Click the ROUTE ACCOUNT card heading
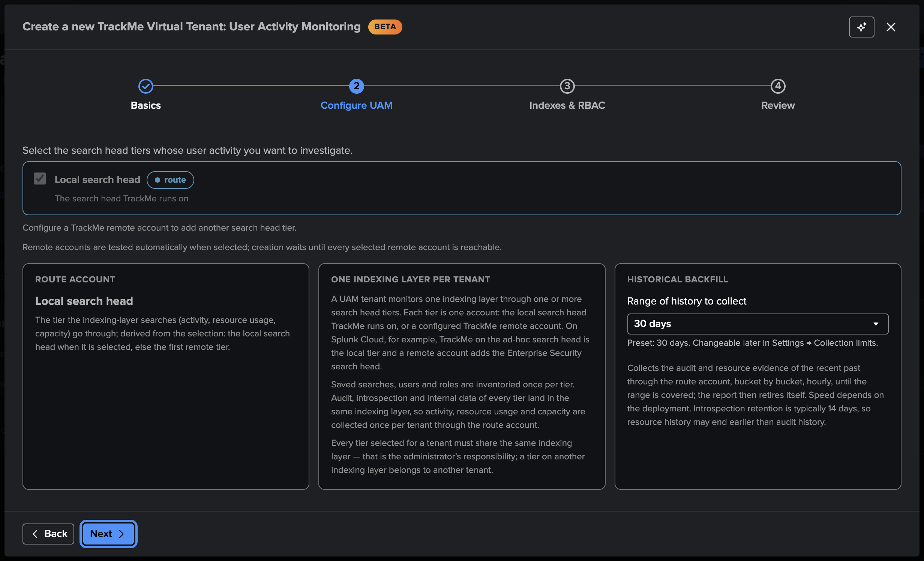This screenshot has width=924, height=561. click(x=75, y=279)
